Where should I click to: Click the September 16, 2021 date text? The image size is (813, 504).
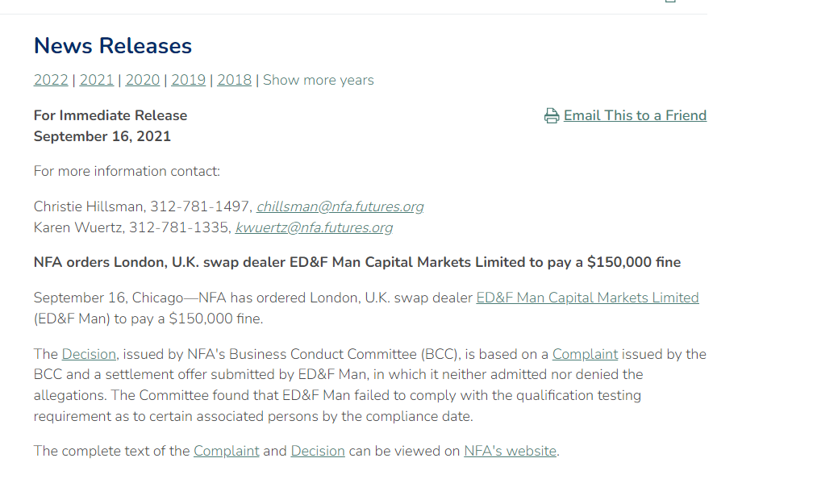coord(102,136)
